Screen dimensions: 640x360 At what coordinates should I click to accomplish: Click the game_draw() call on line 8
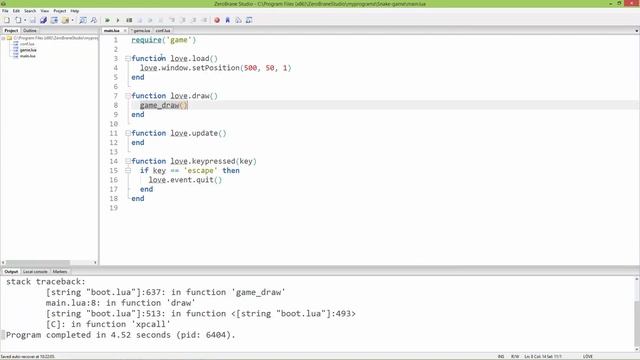[x=164, y=105]
